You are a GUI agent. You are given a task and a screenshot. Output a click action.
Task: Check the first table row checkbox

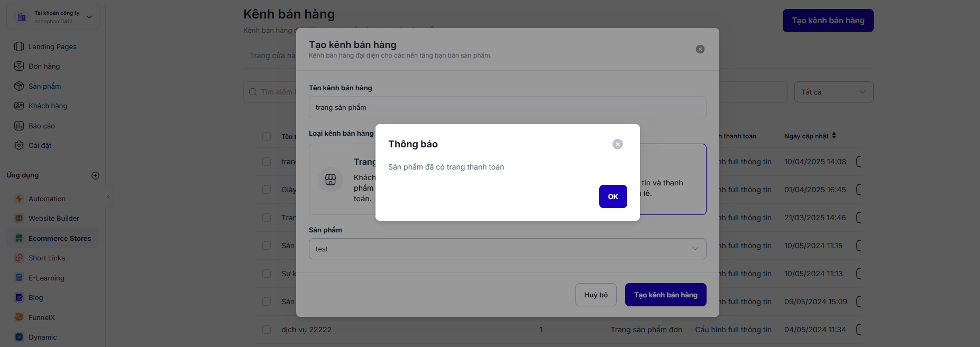[267, 162]
